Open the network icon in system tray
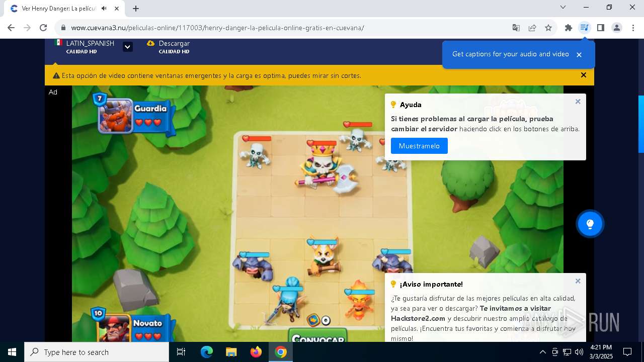The width and height of the screenshot is (644, 362). coord(567,352)
